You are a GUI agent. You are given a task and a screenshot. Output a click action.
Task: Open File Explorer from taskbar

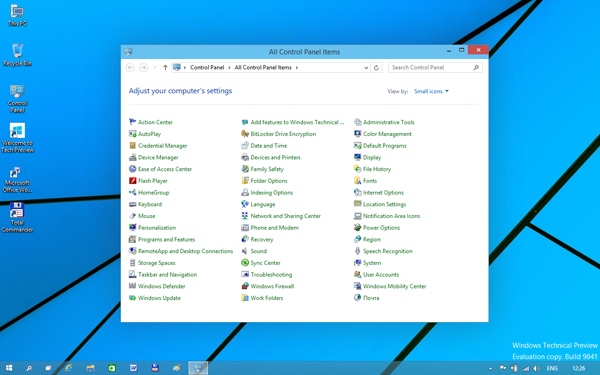click(x=90, y=368)
